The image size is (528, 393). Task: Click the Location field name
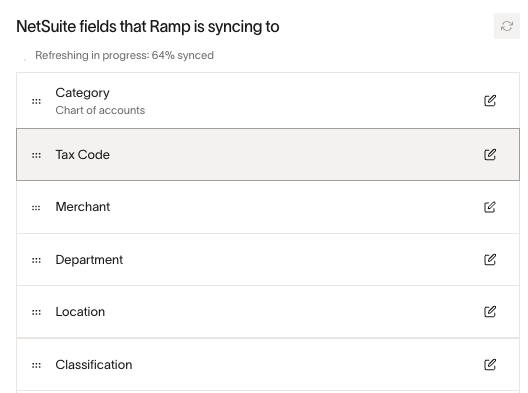[80, 312]
